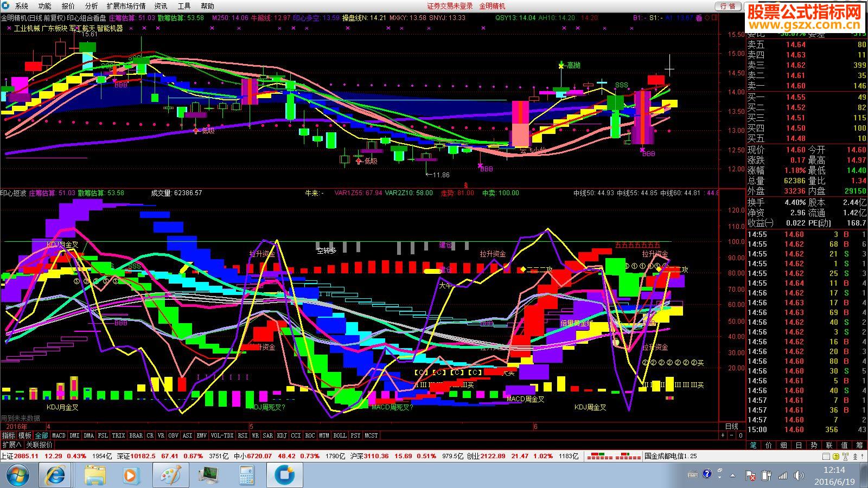Viewport: 868px width, 488px height.
Task: Click the antenna signal icon in status bar
Action: (846, 457)
